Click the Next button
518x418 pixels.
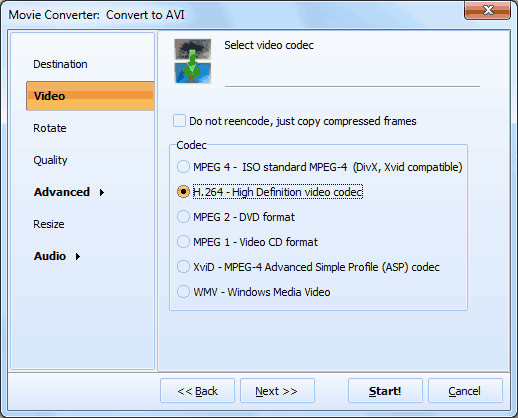277,391
